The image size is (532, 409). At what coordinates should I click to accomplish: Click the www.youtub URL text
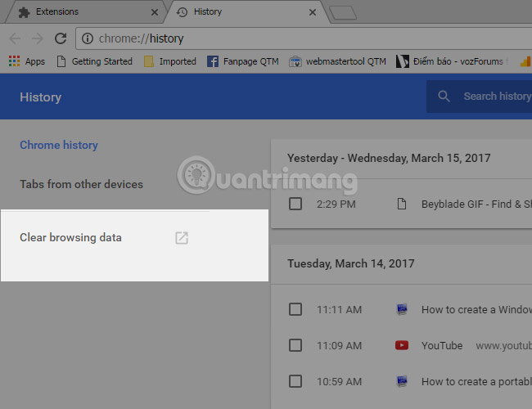click(x=504, y=345)
